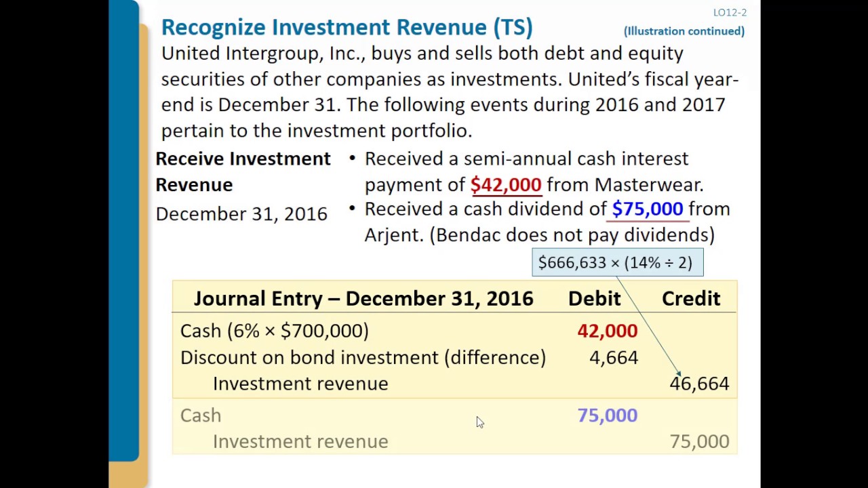868x488 pixels.
Task: Select the underlined blue $75,000 amount
Action: pyautogui.click(x=647, y=209)
